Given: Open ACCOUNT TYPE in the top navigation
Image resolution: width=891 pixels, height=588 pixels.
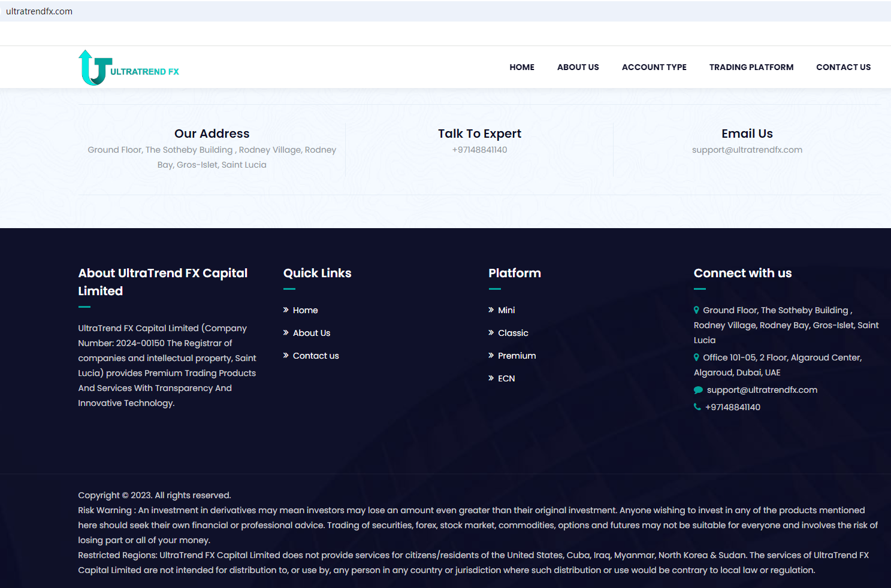Looking at the screenshot, I should pos(654,67).
